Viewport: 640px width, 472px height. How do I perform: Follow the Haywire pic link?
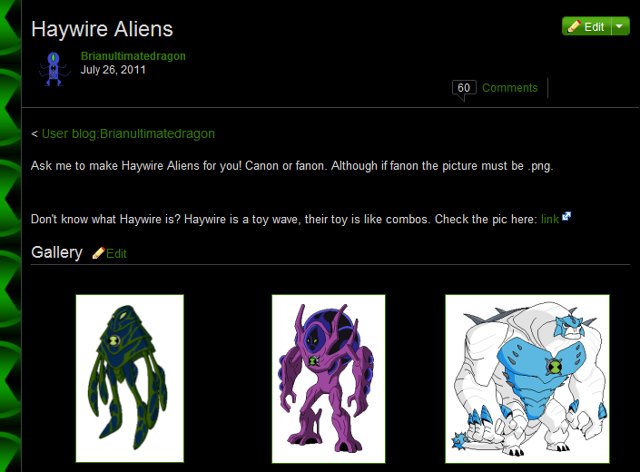(x=550, y=219)
